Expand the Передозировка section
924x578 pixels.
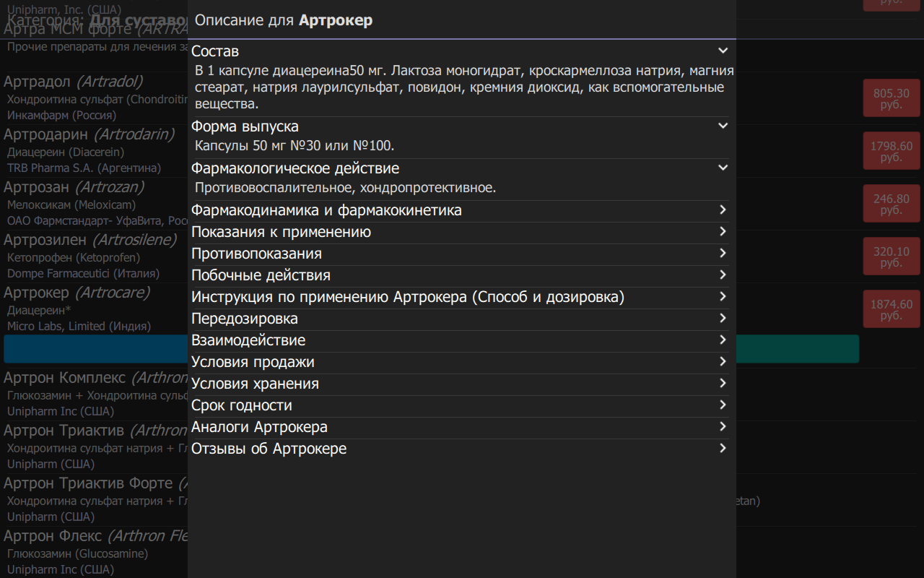(x=461, y=319)
